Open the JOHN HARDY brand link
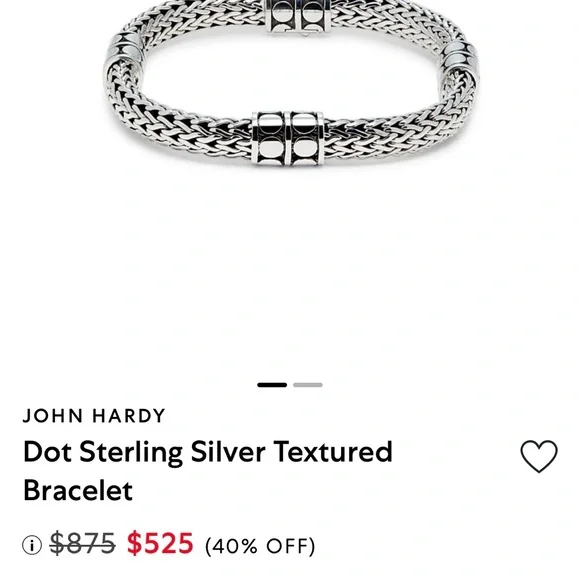Screen dimensions: 580x580 tap(94, 415)
